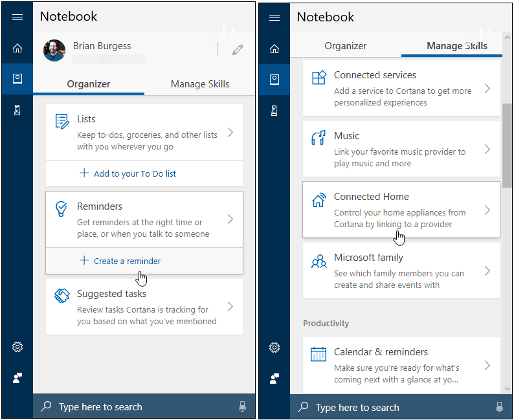Click Type here to search field in left window
Image resolution: width=514 pixels, height=420 pixels.
tap(144, 406)
